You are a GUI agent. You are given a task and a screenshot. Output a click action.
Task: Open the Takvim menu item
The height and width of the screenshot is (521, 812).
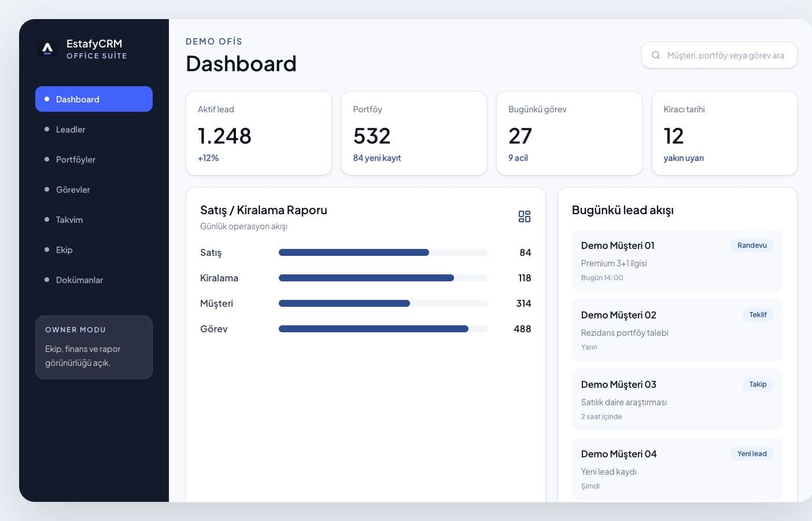point(94,219)
